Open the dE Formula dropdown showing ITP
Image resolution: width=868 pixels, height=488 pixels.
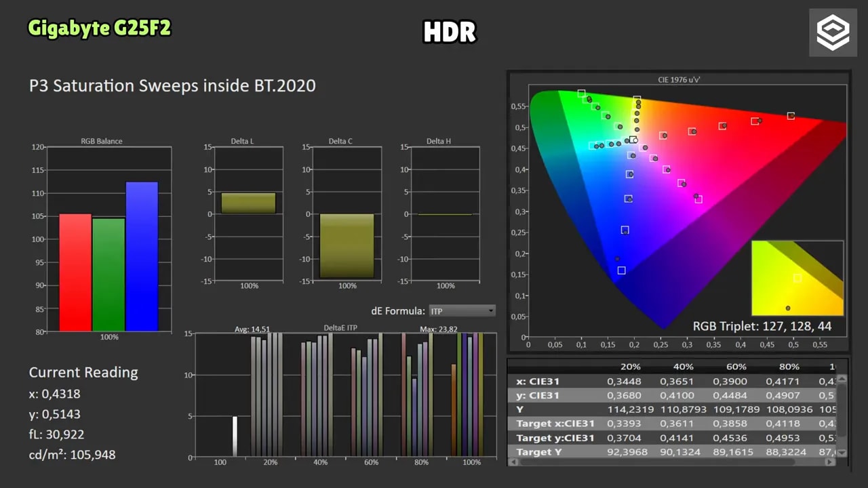[462, 311]
